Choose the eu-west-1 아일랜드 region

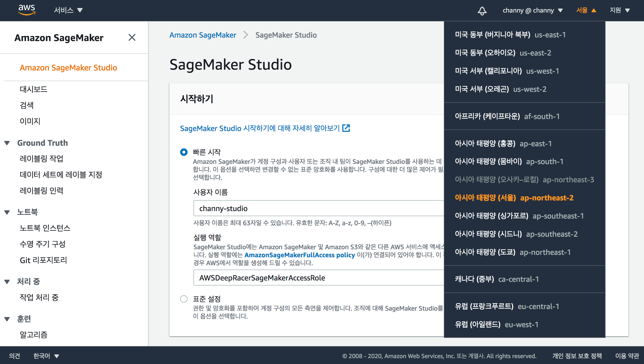[496, 325]
